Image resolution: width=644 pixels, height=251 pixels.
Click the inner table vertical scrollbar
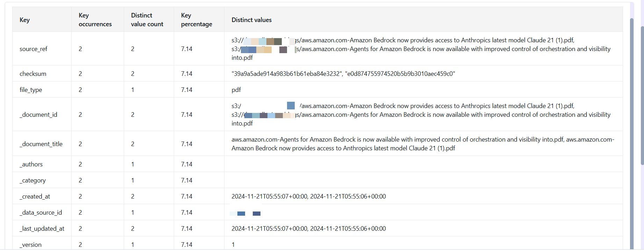632,133
